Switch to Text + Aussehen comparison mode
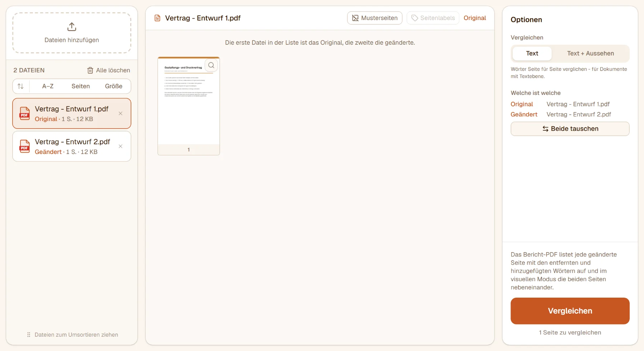Image resolution: width=644 pixels, height=351 pixels. pos(590,53)
